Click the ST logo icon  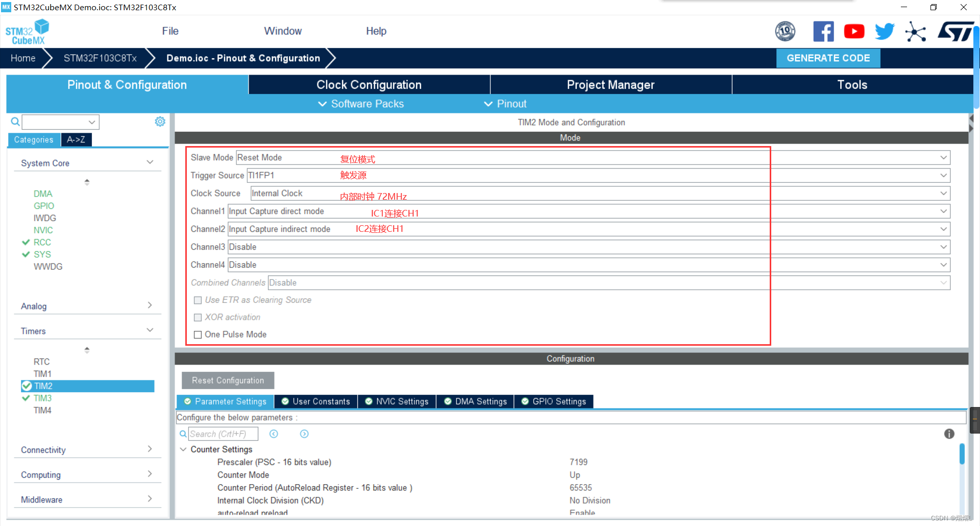coord(955,31)
